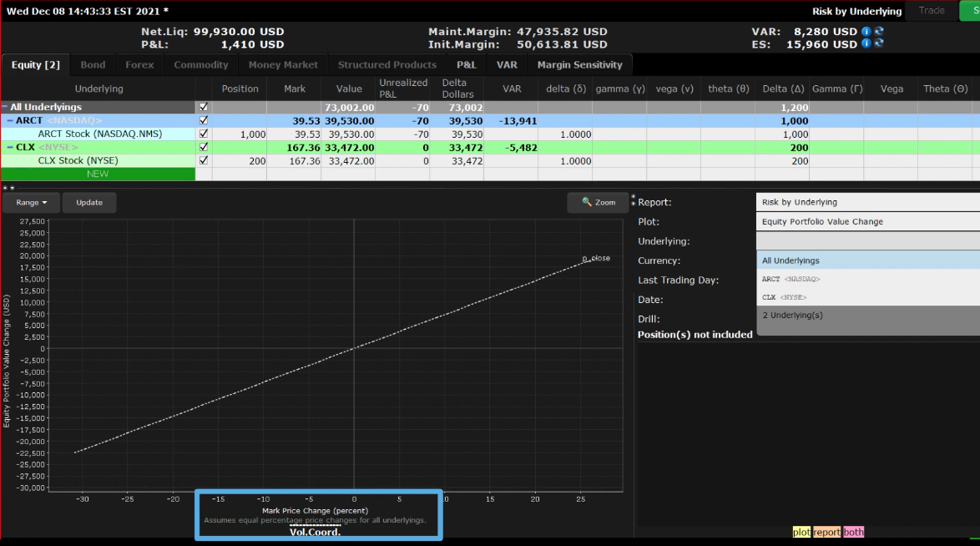The image size is (980, 546).
Task: Select CLX <NYSE> in the underlying list
Action: click(x=785, y=297)
